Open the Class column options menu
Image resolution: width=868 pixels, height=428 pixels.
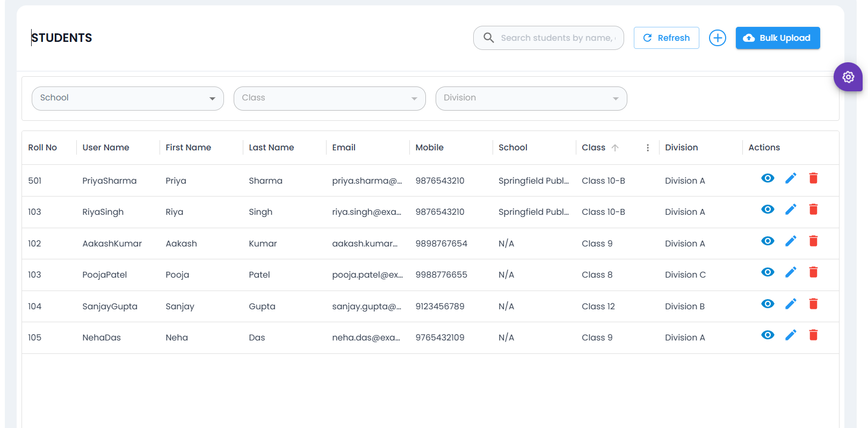[x=648, y=148]
